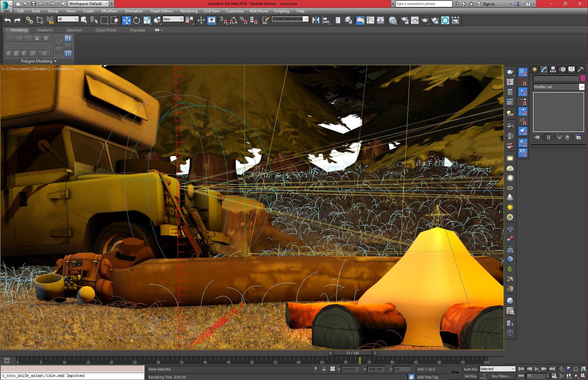The height and width of the screenshot is (380, 588).
Task: Activate Select and Move tool
Action: [126, 20]
